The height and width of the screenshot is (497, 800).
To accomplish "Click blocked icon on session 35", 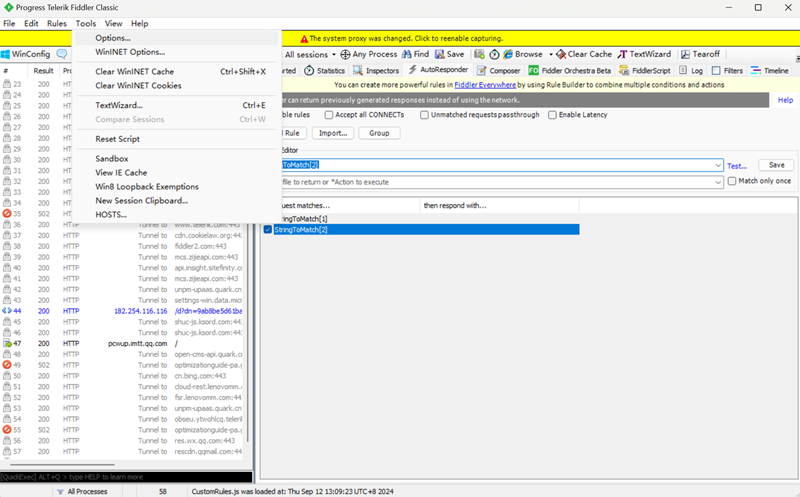I will (x=7, y=214).
